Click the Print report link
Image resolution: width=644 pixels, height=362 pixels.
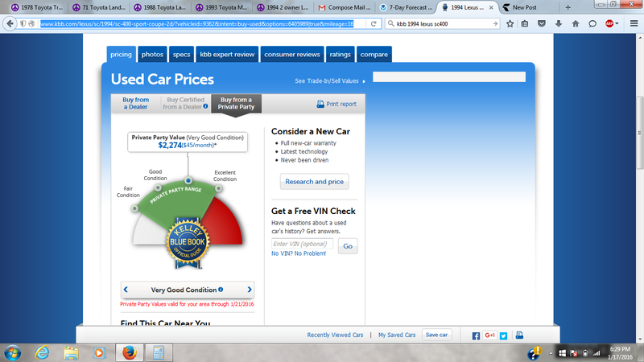(x=336, y=104)
